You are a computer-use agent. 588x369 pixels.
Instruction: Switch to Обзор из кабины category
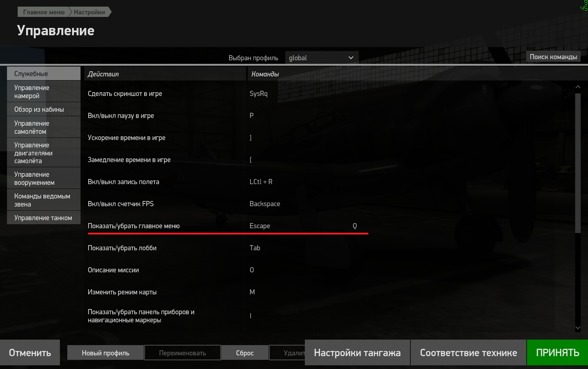(x=44, y=109)
